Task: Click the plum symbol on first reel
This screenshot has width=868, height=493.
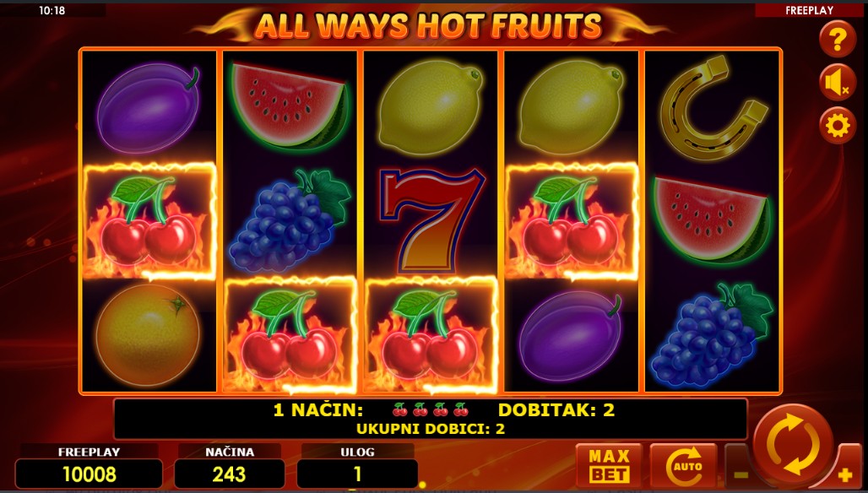Action: (x=149, y=108)
